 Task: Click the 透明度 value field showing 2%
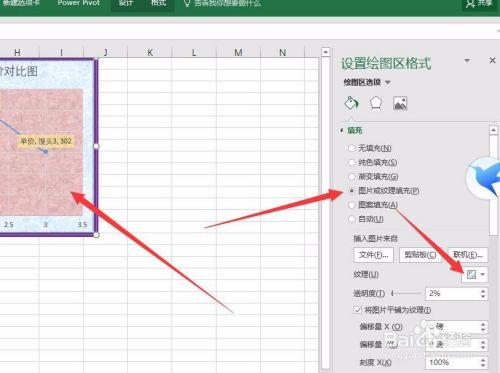pos(452,293)
